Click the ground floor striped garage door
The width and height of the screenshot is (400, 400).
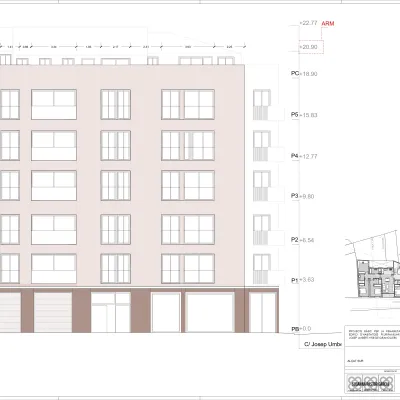[53, 312]
